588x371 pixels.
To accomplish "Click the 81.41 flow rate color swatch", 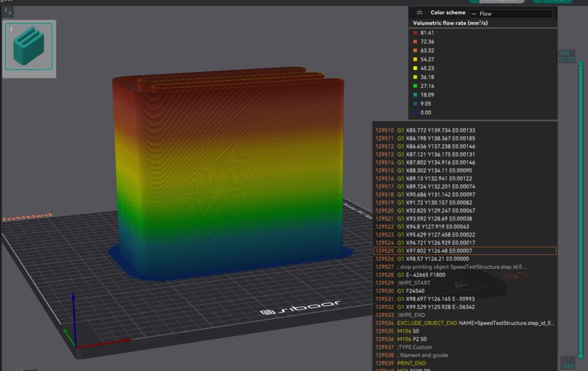I will [415, 33].
